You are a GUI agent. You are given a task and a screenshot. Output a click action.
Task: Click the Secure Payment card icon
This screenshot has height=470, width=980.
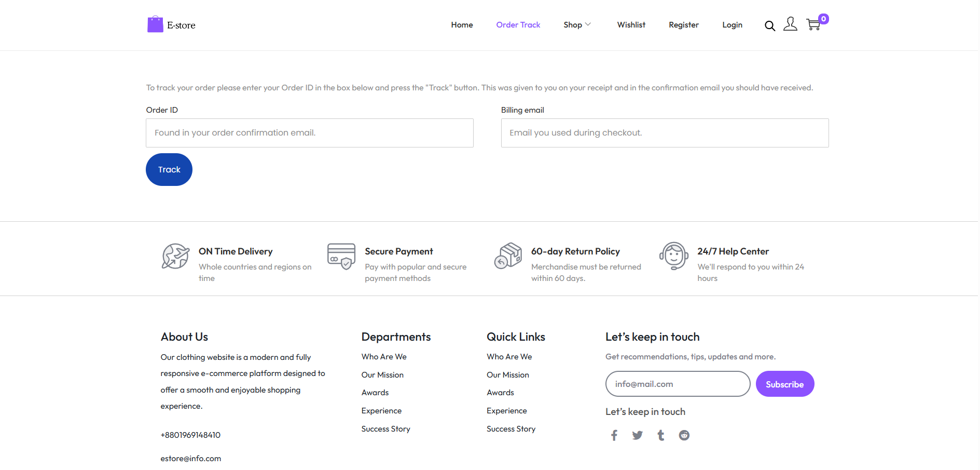[341, 256]
